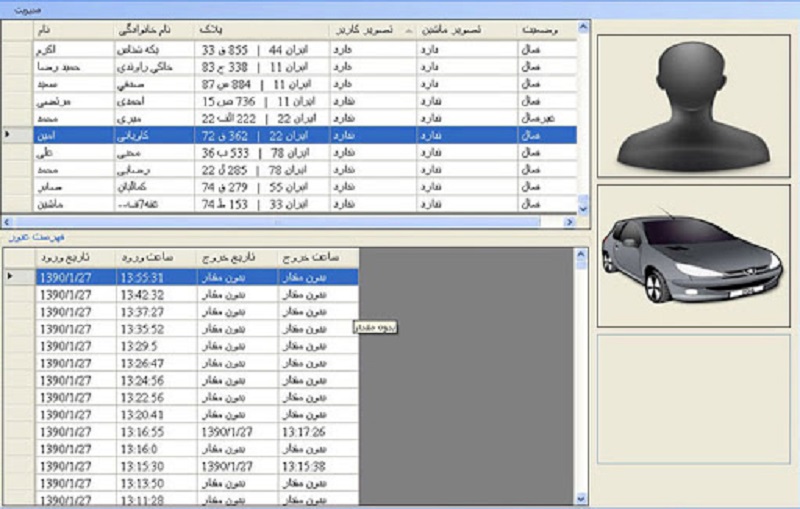Click the row selector arrow of the highlighted top grid row

tap(9, 133)
